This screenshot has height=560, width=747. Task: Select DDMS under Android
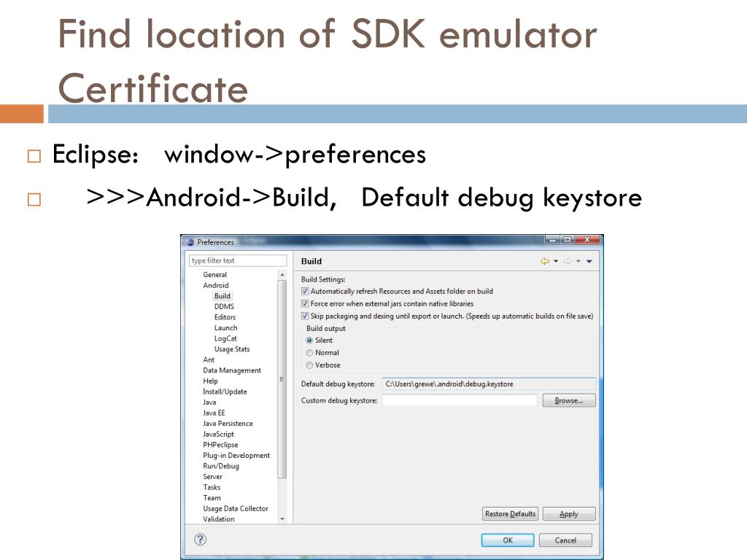point(224,306)
